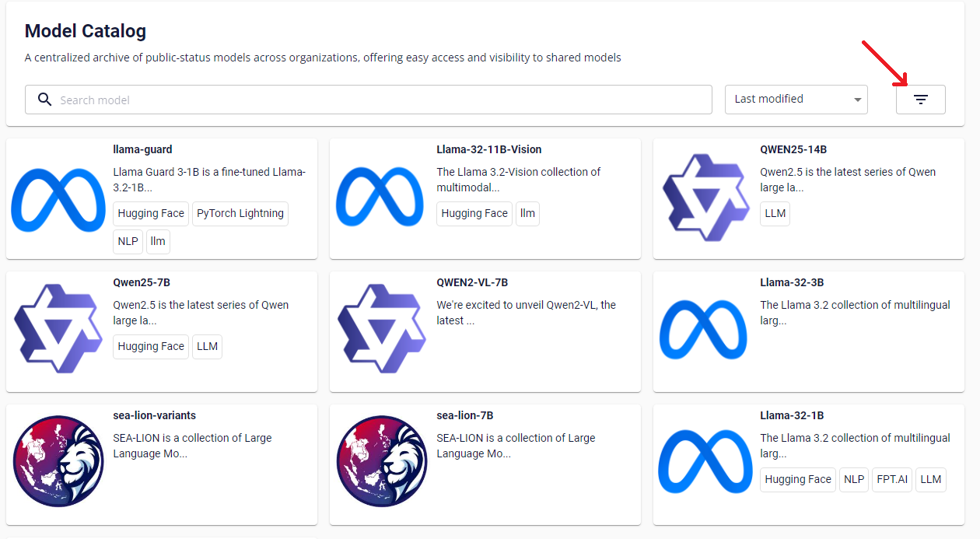Select the llm tag on the llama-guard card
This screenshot has width=980, height=539.
click(158, 241)
